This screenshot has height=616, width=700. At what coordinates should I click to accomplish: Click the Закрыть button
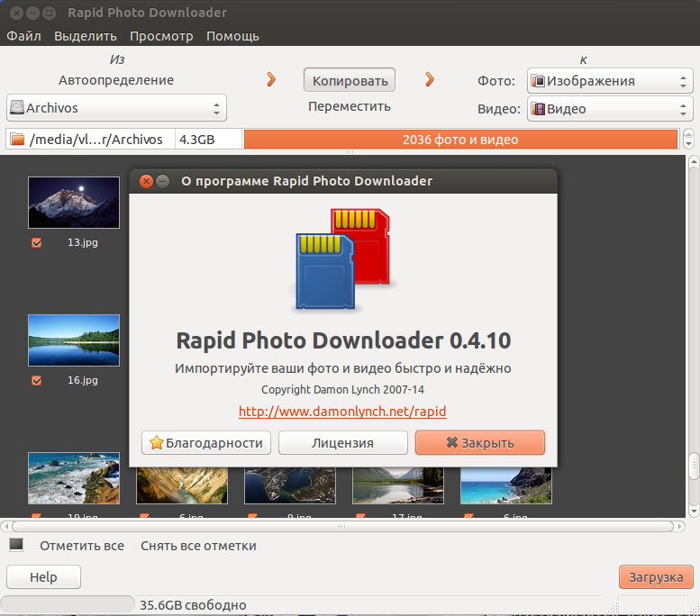coord(480,443)
